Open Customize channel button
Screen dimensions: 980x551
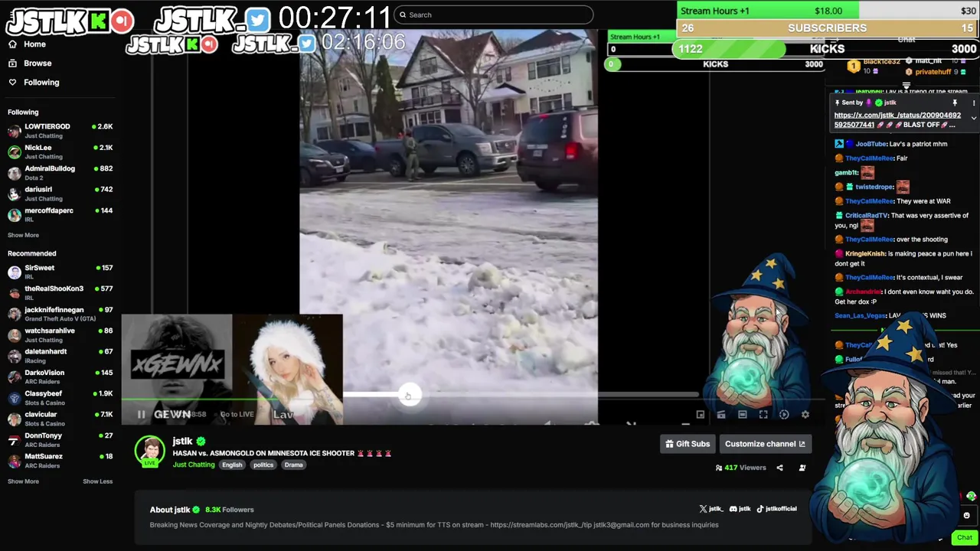coord(765,444)
